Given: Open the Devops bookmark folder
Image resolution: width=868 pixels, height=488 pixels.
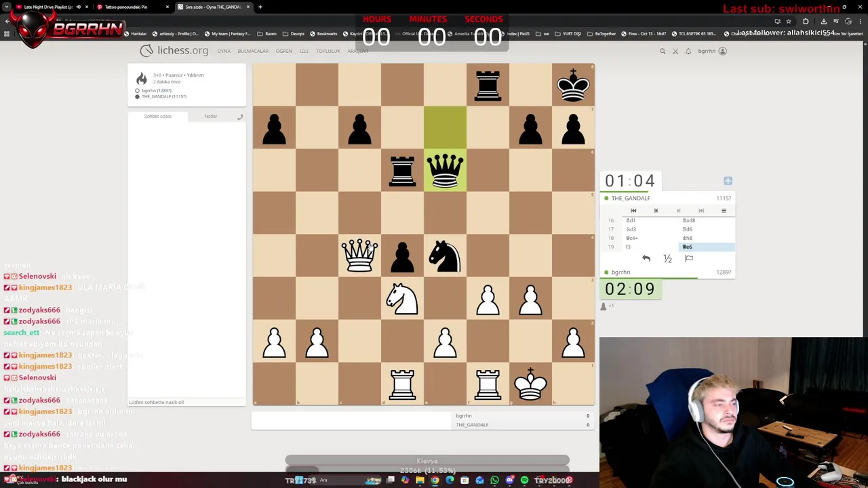Looking at the screenshot, I should coord(294,34).
